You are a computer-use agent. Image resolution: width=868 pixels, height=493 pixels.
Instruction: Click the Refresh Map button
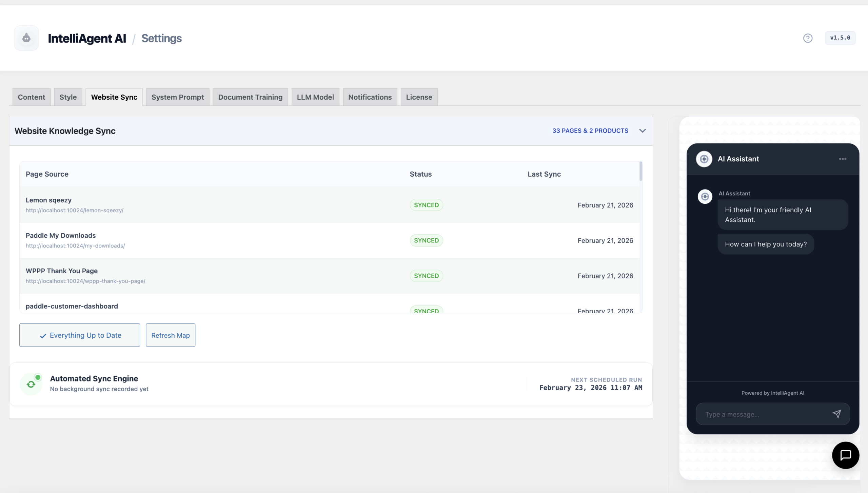(171, 335)
